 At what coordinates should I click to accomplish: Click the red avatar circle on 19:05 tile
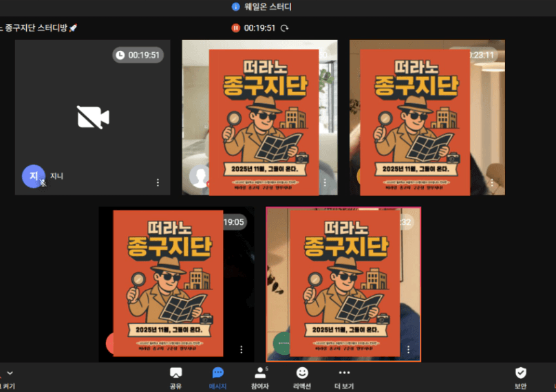[110, 343]
